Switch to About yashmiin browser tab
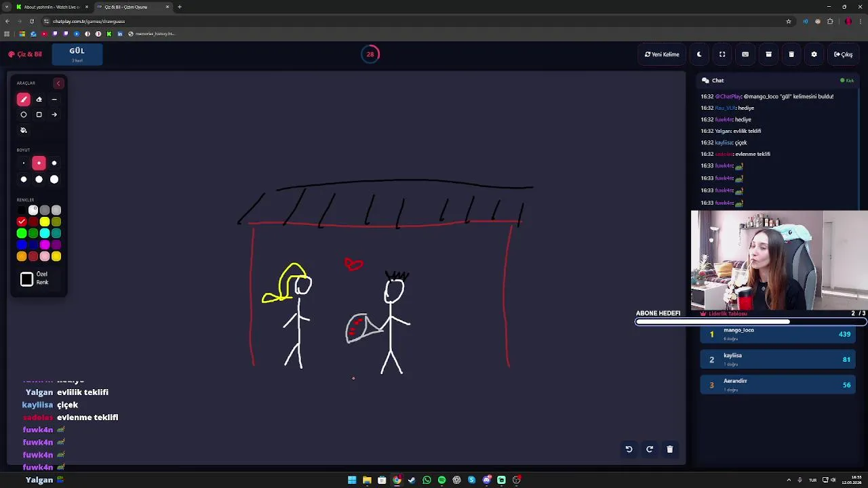 51,7
